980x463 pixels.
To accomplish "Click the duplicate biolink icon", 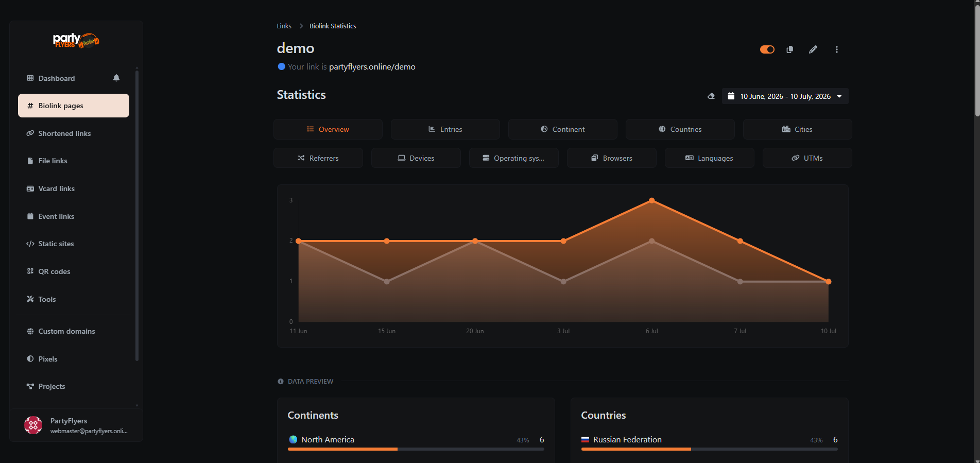I will pos(789,49).
